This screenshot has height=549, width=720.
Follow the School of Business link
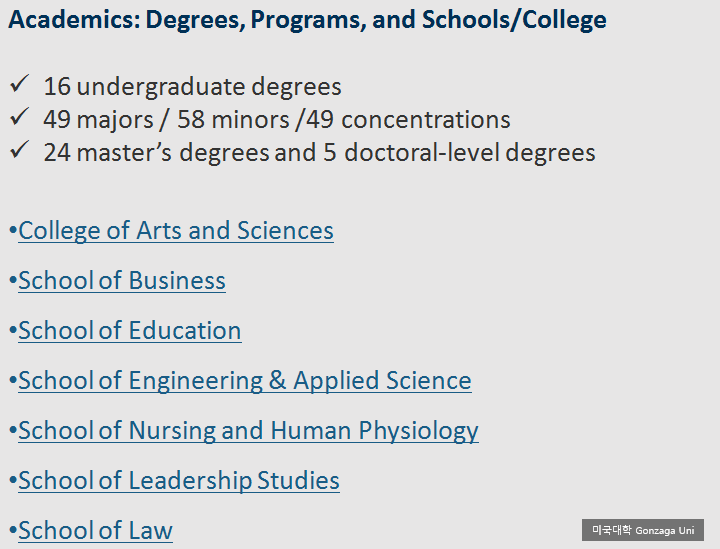(122, 281)
